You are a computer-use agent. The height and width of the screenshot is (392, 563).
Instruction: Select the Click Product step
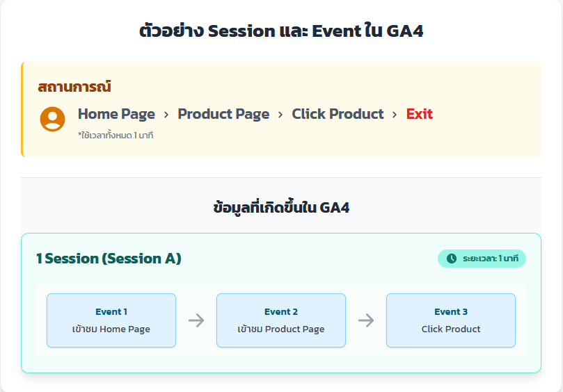(338, 114)
